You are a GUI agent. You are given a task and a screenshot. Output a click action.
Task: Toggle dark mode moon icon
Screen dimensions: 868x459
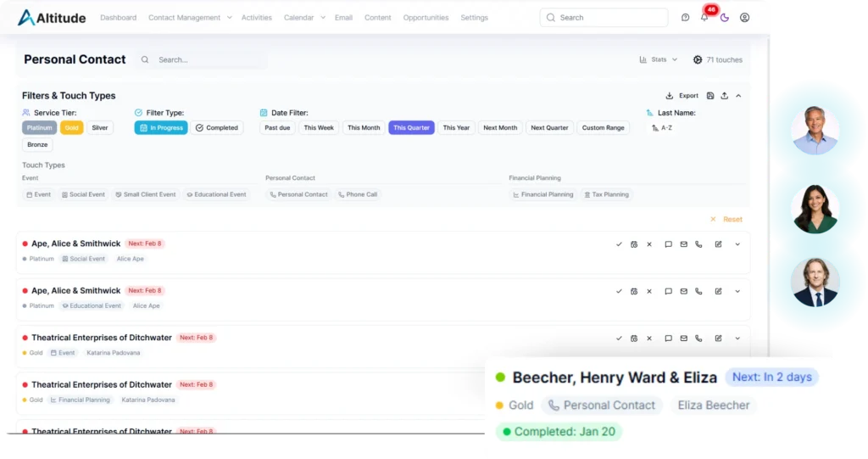(725, 18)
